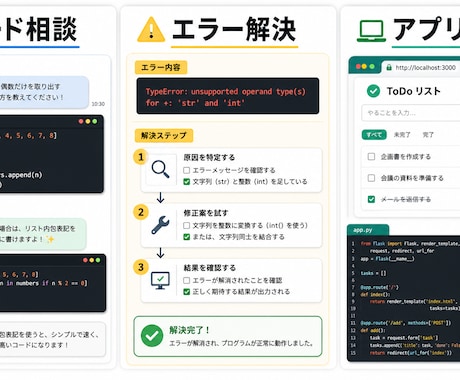Select the すべて filter tab

click(x=374, y=135)
